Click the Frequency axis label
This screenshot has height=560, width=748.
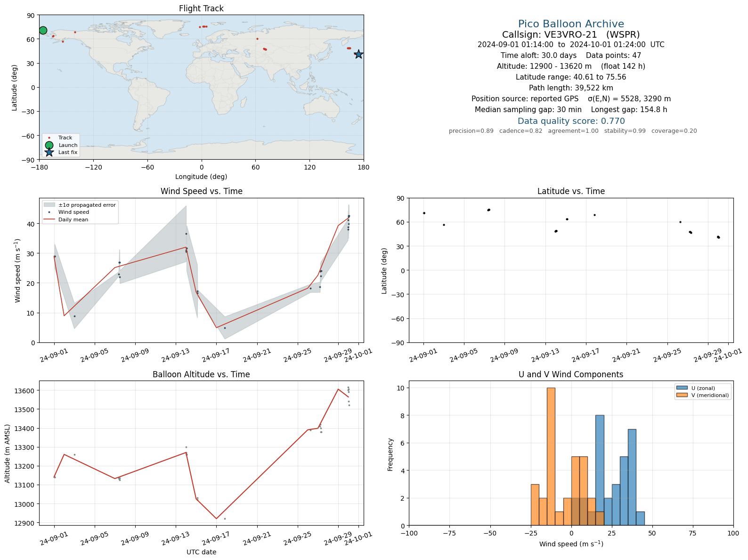pyautogui.click(x=390, y=454)
